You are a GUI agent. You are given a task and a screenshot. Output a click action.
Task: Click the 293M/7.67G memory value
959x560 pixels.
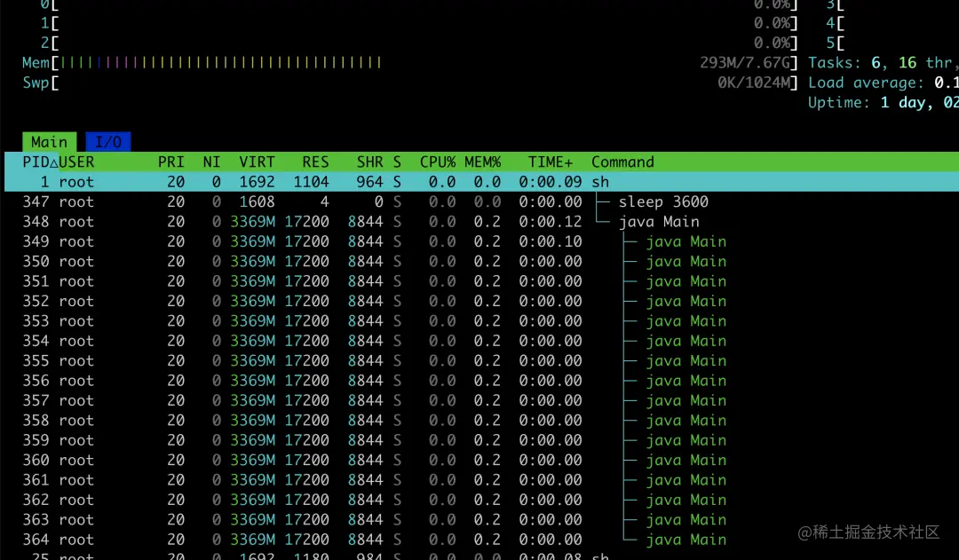[746, 62]
